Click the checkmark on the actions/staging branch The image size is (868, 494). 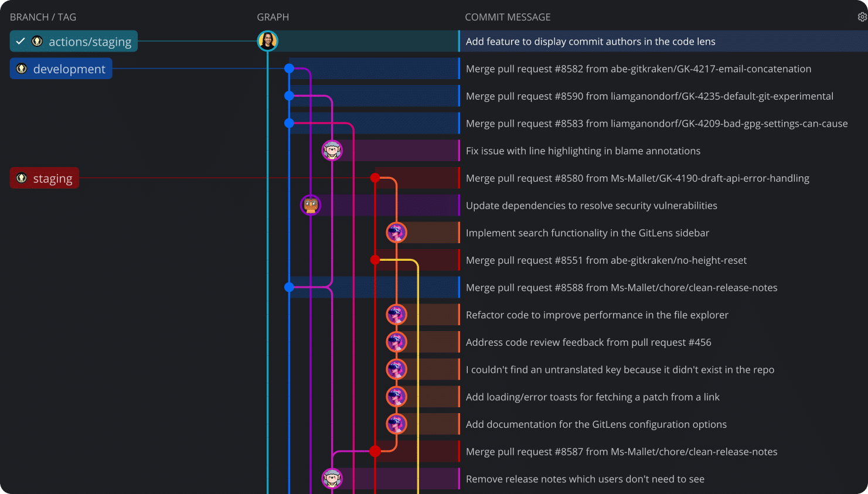click(20, 41)
